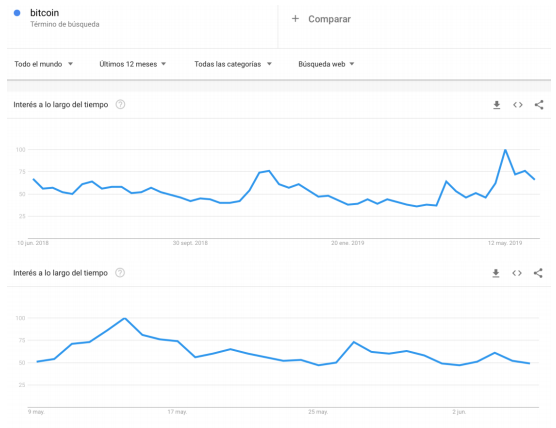Share the second interest over time chart
Image resolution: width=556 pixels, height=428 pixels.
pyautogui.click(x=538, y=273)
